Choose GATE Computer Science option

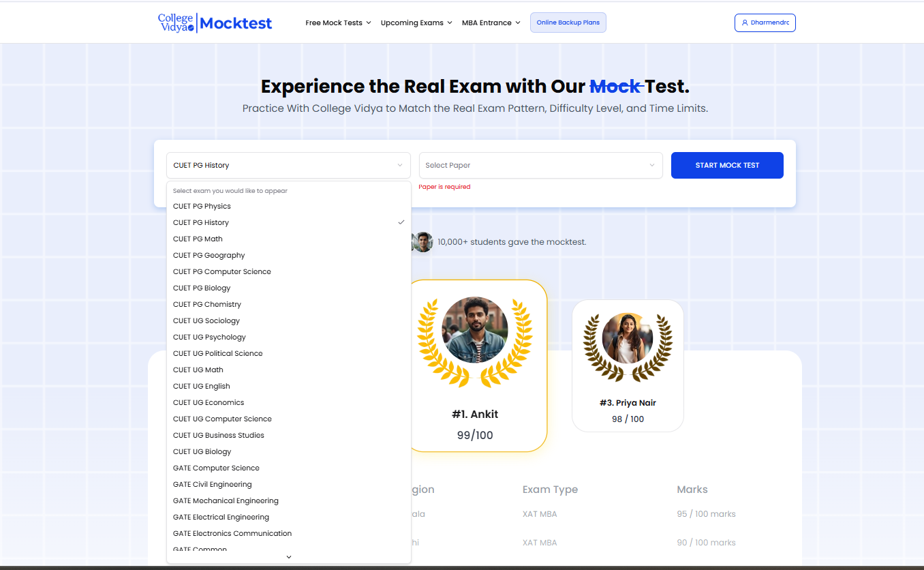pyautogui.click(x=216, y=468)
